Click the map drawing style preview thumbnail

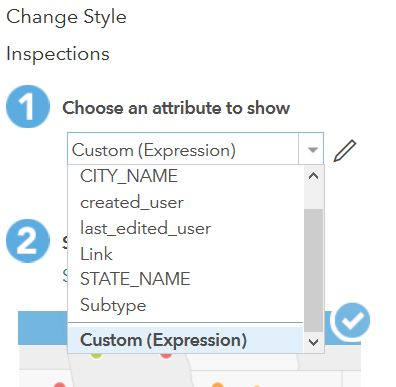click(190, 349)
